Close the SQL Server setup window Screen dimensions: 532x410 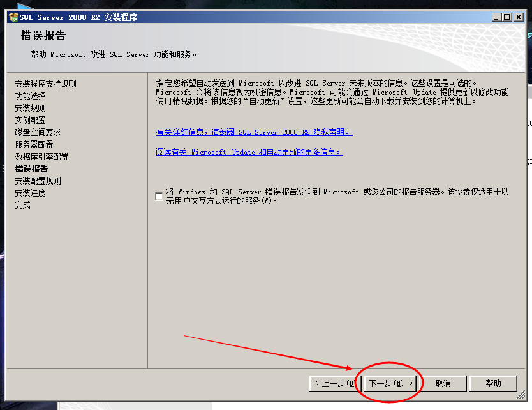[519, 17]
